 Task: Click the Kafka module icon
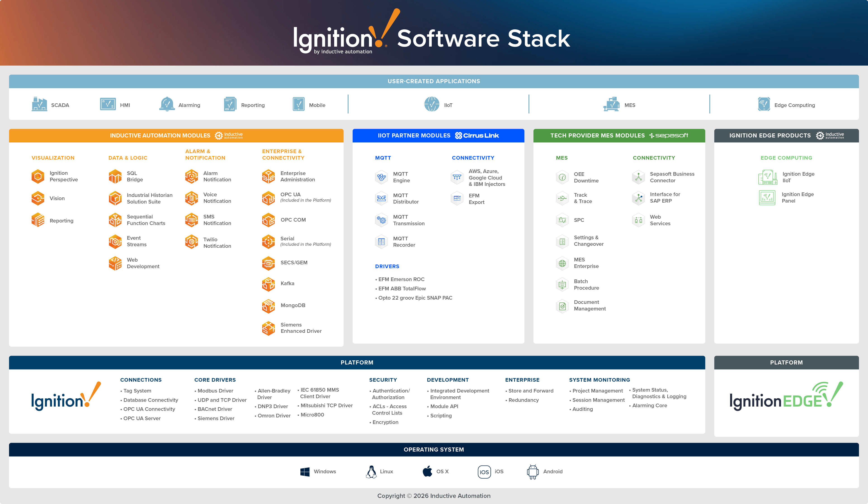tap(268, 284)
